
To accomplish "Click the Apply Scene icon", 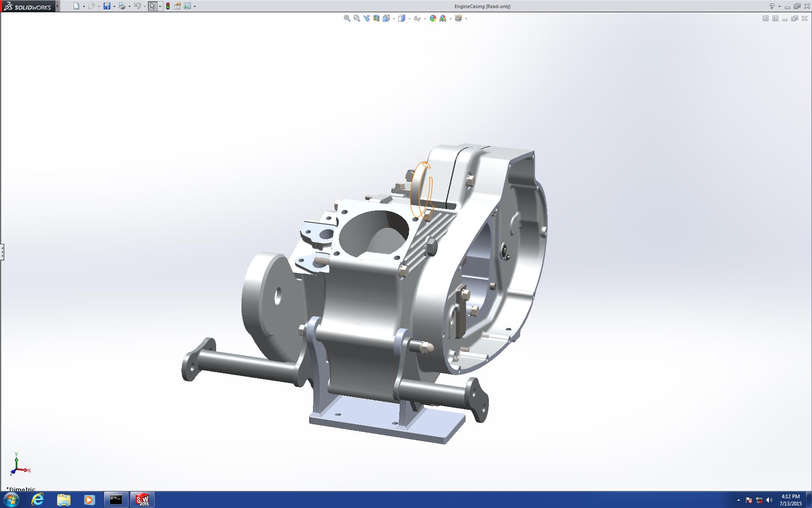I will tap(443, 18).
